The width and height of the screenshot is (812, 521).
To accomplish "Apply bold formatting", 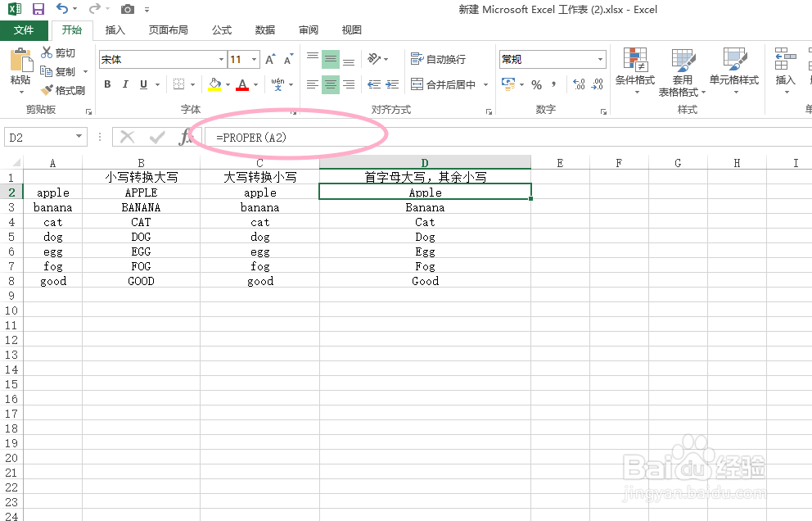I will (x=106, y=84).
